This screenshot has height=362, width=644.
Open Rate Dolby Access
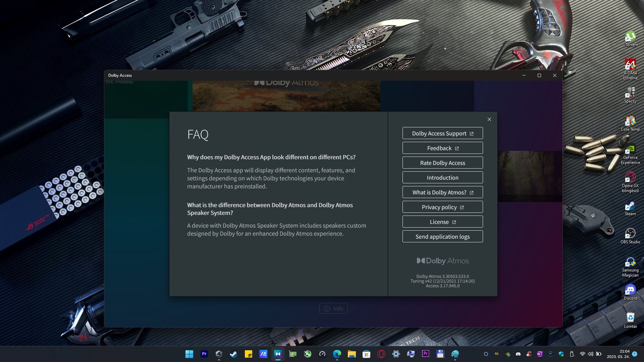tap(442, 163)
